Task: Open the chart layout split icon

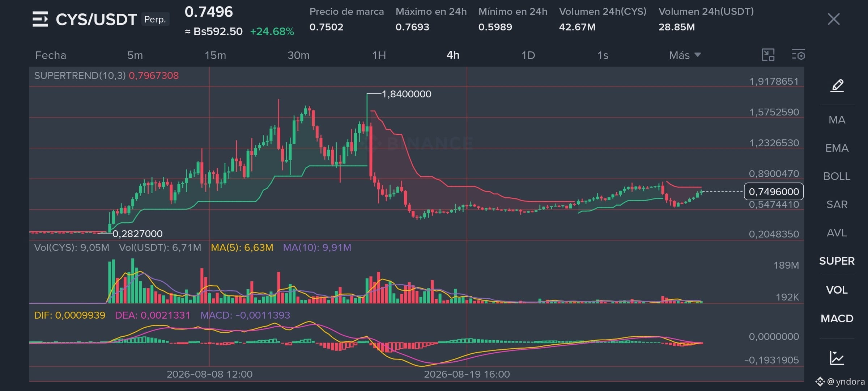Action: coord(768,55)
